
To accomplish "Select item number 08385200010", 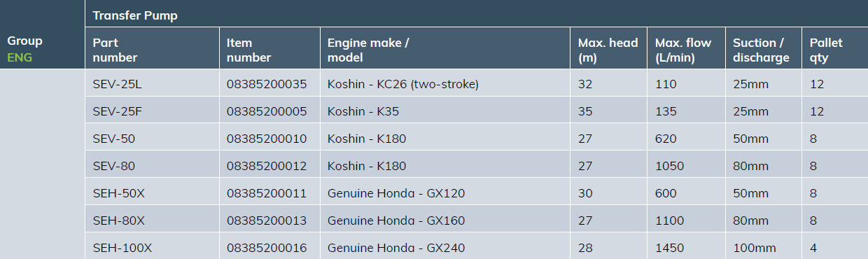I will click(267, 139).
